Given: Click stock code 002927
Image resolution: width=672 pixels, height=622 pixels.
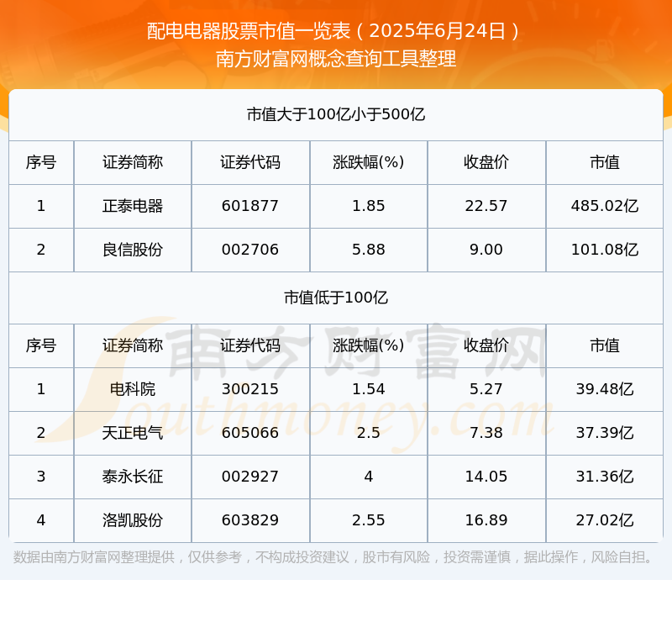Looking at the screenshot, I should click(x=250, y=477).
